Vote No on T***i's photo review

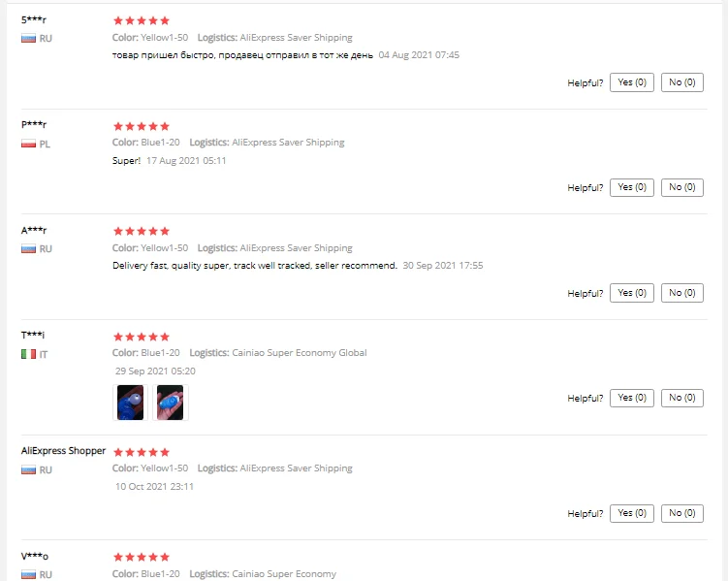(x=682, y=398)
